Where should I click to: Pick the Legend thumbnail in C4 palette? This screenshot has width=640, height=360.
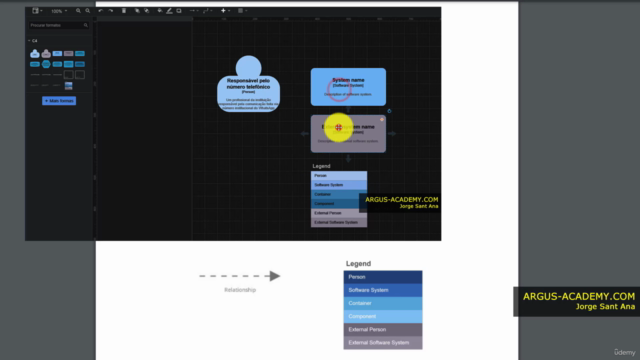click(x=69, y=86)
